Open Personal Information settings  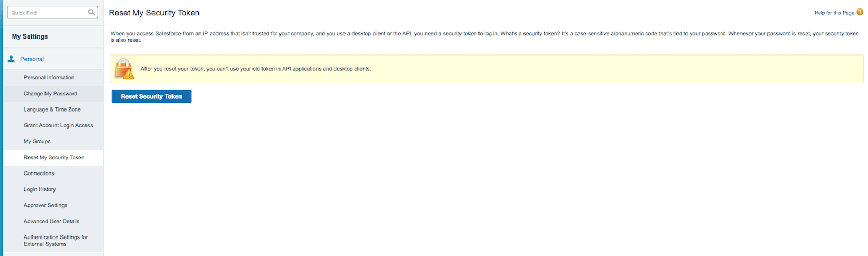(49, 78)
